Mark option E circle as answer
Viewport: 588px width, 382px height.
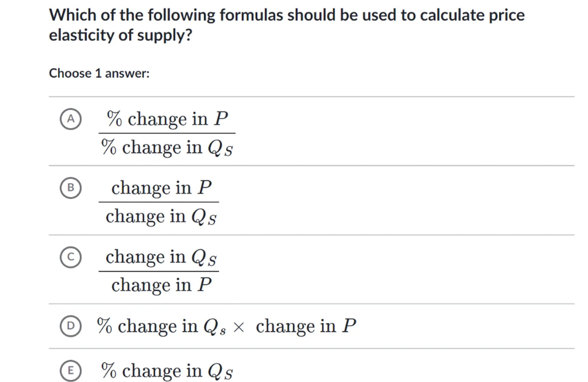pos(71,371)
